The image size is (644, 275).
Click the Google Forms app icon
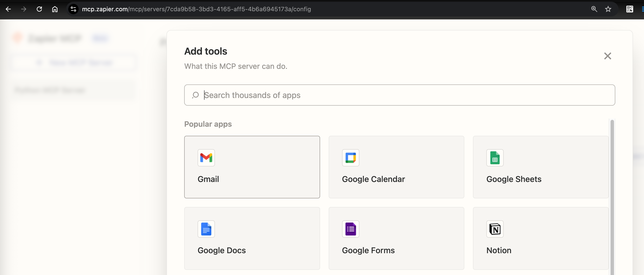click(x=351, y=229)
